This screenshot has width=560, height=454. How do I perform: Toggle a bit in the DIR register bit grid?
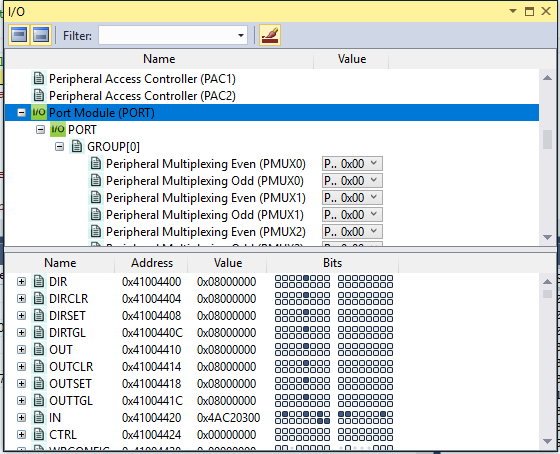click(x=334, y=281)
